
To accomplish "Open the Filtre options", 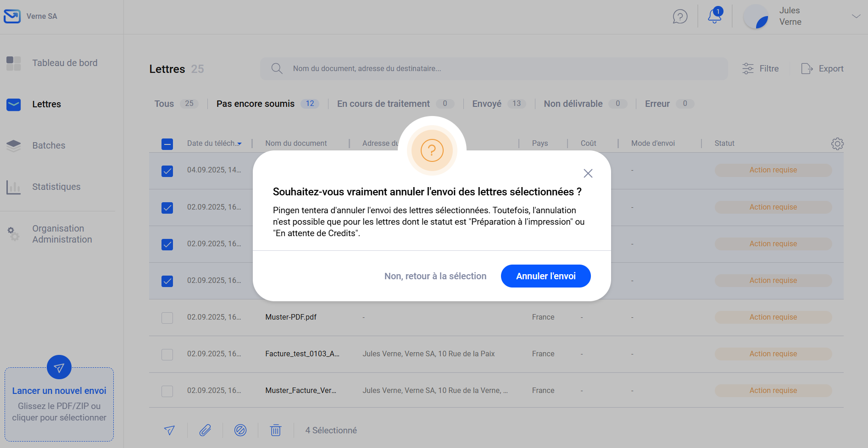I will click(761, 69).
